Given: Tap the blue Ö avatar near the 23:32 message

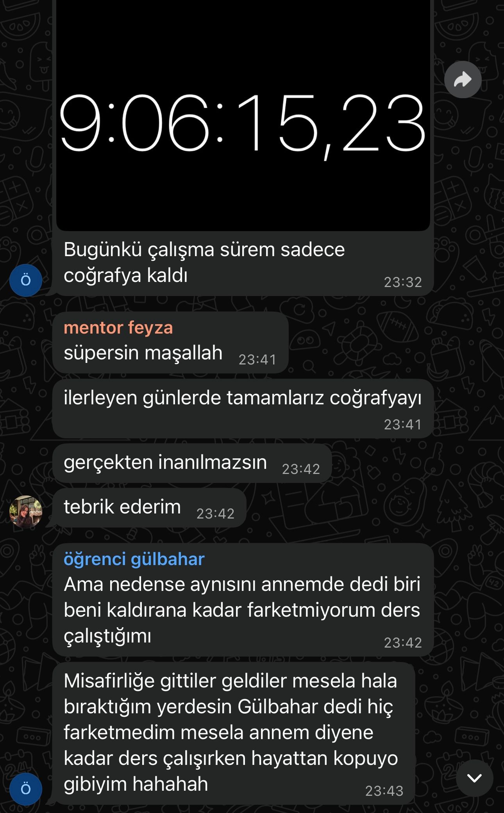Looking at the screenshot, I should pyautogui.click(x=26, y=280).
